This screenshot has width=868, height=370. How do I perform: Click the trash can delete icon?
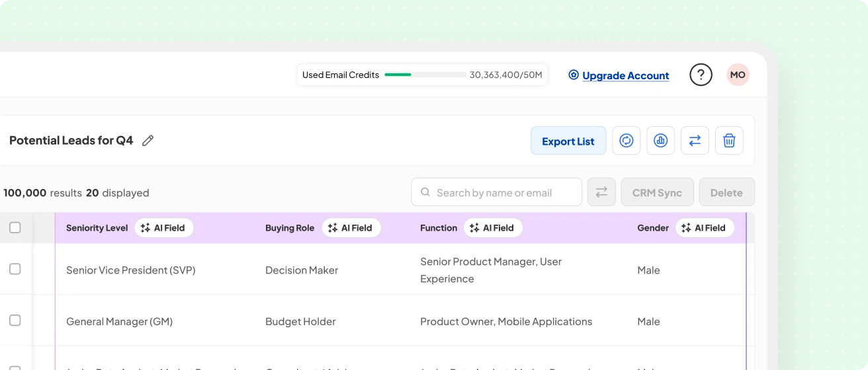pyautogui.click(x=729, y=141)
